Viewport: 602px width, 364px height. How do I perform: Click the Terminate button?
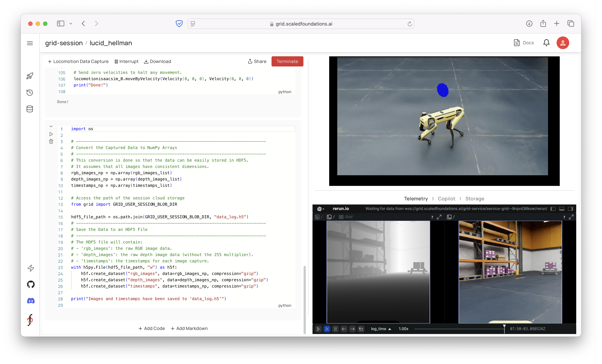click(287, 61)
